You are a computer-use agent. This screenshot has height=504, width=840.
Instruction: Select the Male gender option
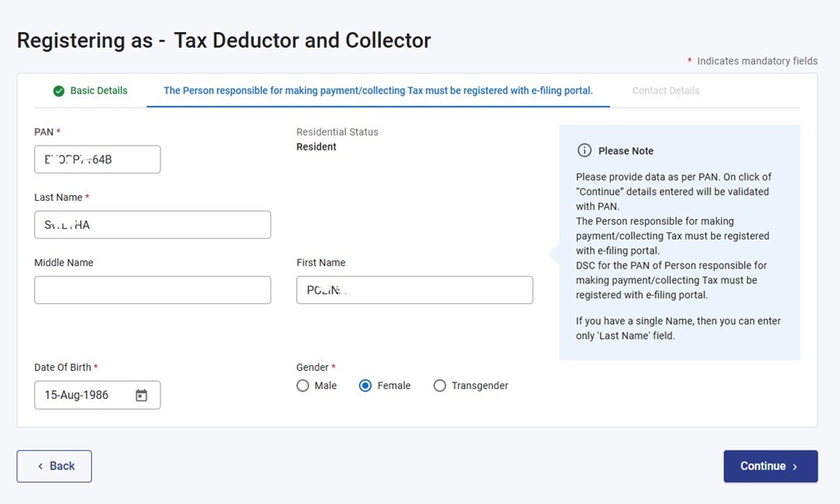303,385
